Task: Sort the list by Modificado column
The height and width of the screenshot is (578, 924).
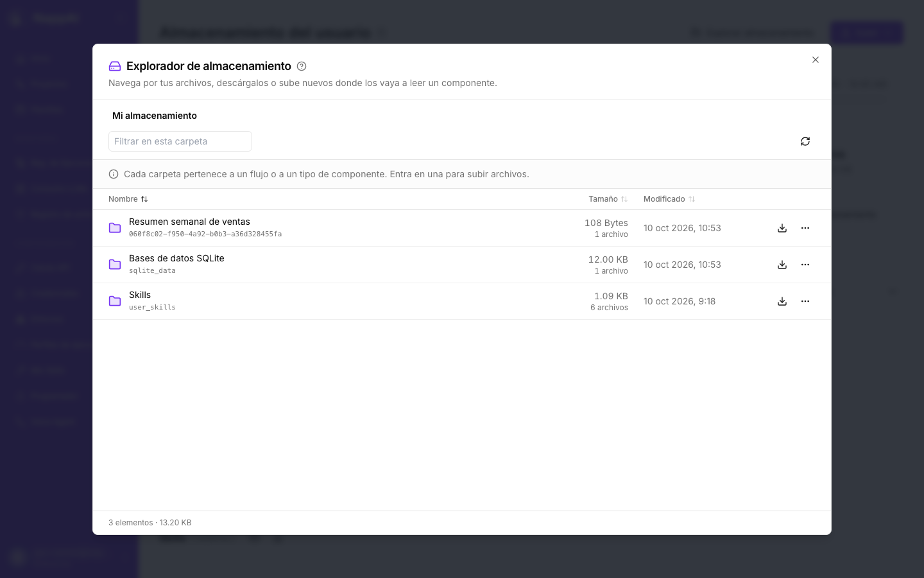Action: click(669, 199)
